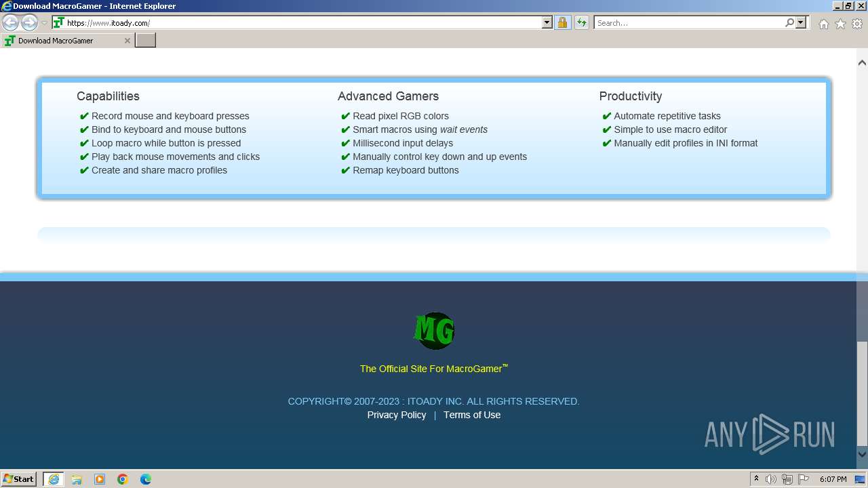This screenshot has height=488, width=868.
Task: Click the volume speaker tray icon
Action: coord(771,479)
